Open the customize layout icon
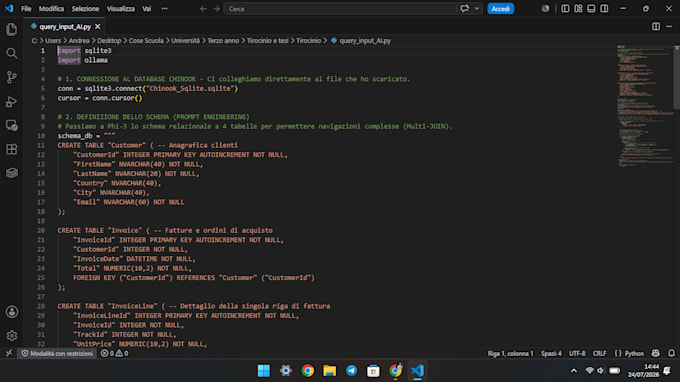 coord(578,9)
